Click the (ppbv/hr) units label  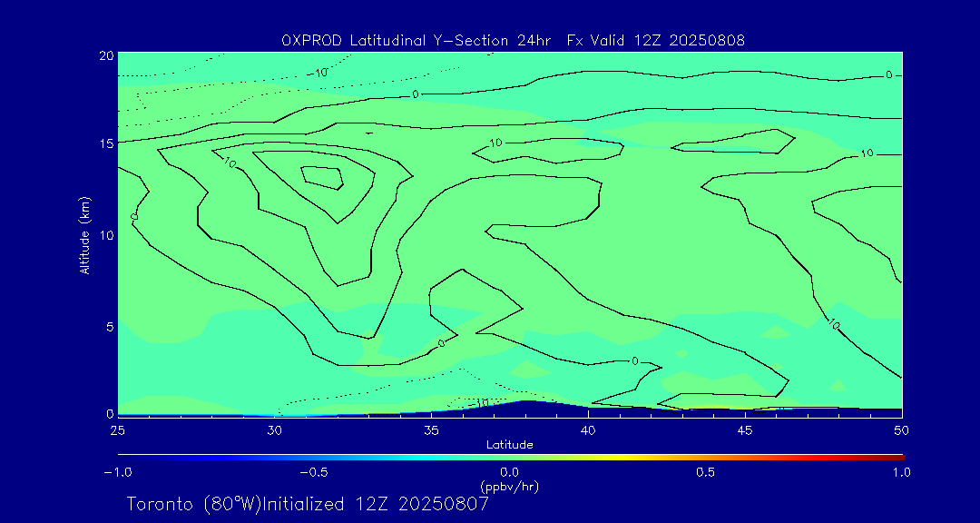[x=509, y=487]
